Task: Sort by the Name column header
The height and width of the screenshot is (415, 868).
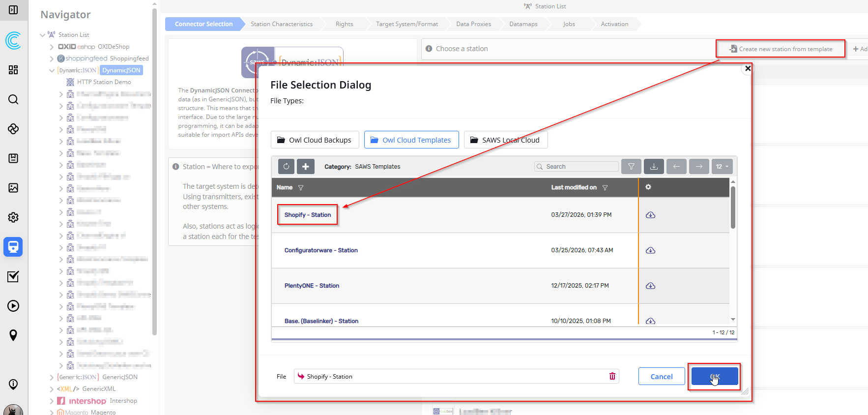Action: (x=284, y=187)
